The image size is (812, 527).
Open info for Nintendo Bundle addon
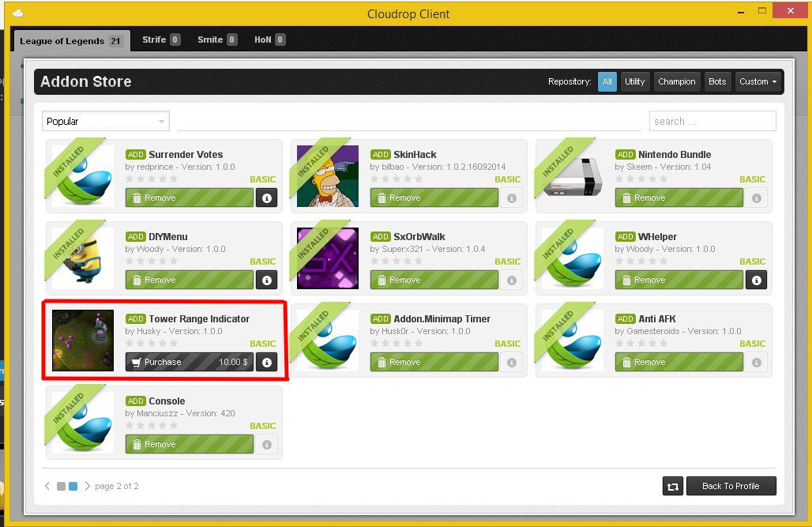click(757, 198)
